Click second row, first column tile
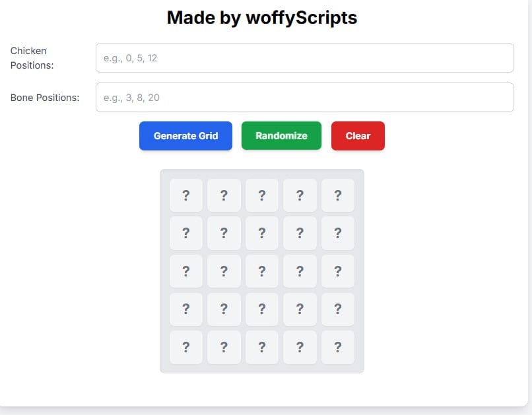This screenshot has width=532, height=415. click(x=186, y=233)
